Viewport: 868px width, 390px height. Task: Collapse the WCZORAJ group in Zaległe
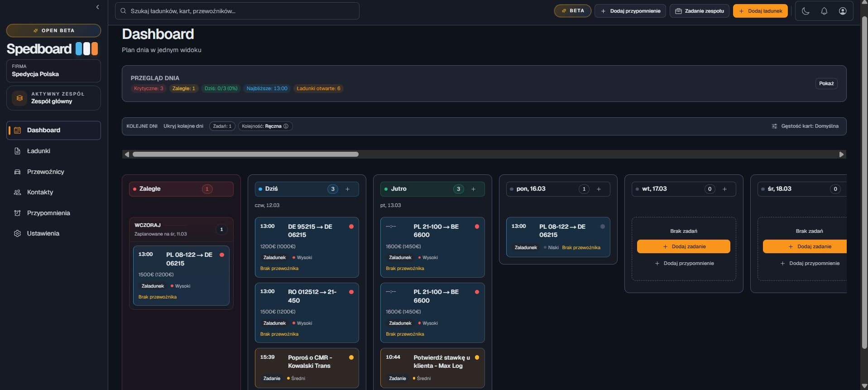[181, 229]
